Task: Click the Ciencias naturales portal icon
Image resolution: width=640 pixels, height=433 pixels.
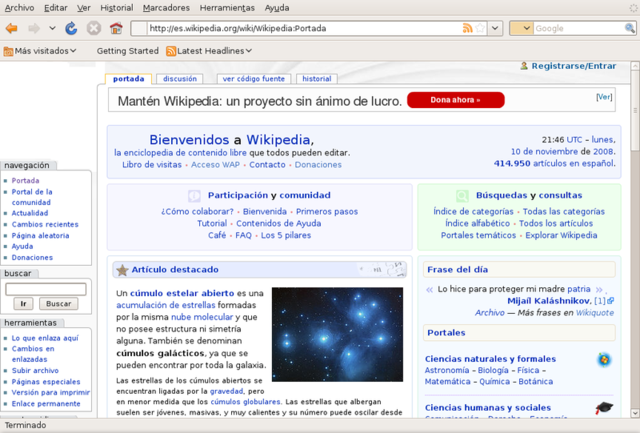Action: 604,360
